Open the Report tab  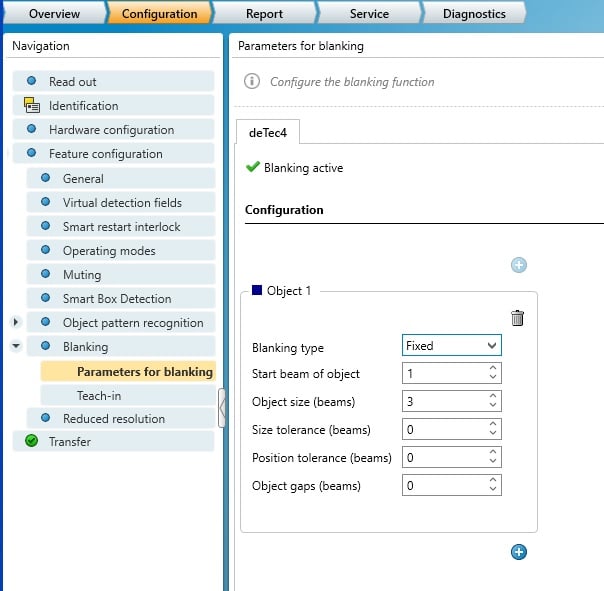click(264, 13)
